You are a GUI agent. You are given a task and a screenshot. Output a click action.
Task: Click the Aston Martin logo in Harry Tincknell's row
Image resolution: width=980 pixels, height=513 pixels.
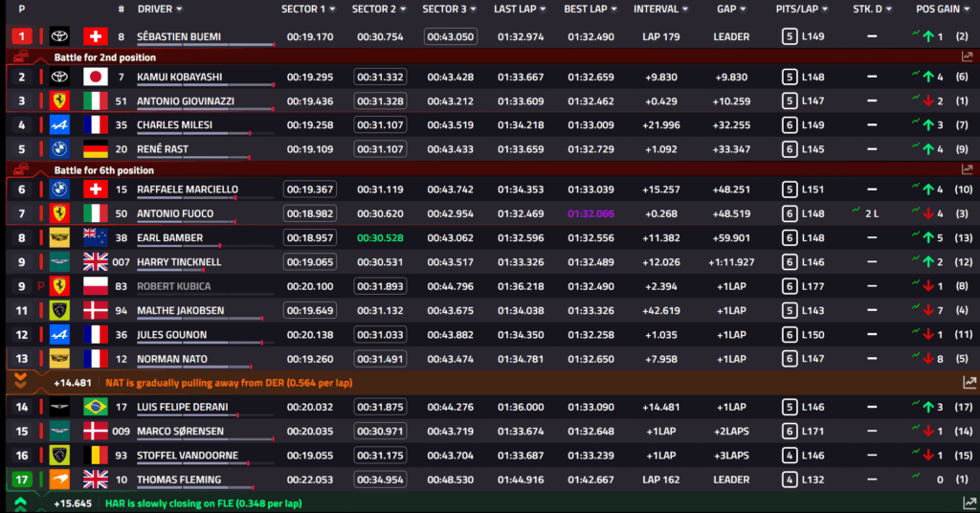(59, 262)
